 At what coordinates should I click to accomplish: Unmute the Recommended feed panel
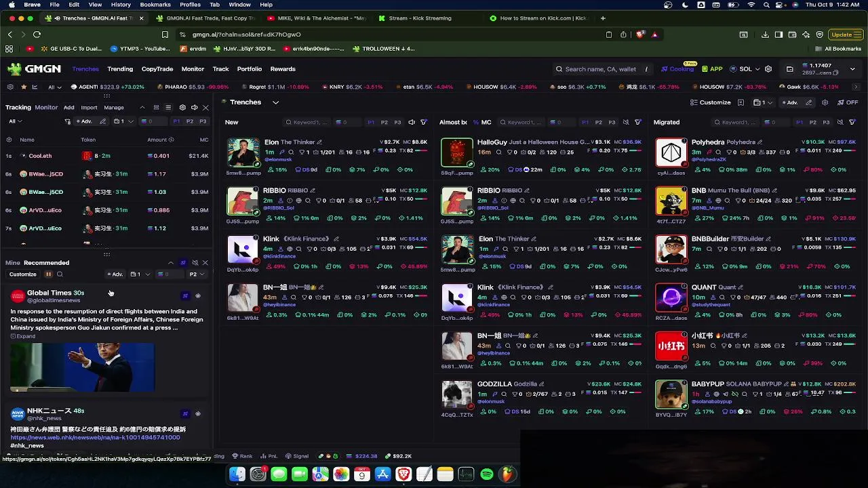pyautogui.click(x=195, y=263)
